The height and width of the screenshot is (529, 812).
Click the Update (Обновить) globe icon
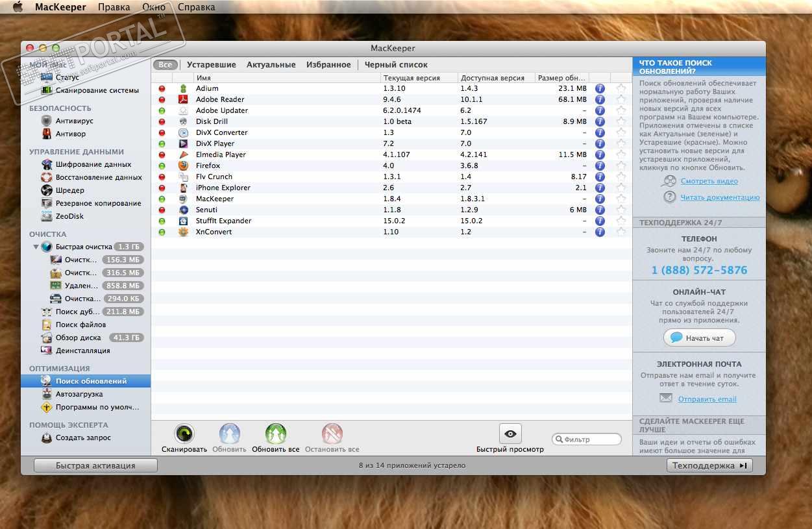(x=230, y=434)
